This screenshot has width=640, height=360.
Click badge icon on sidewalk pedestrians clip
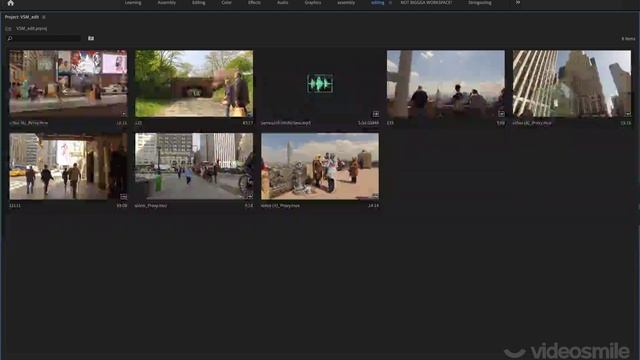(x=124, y=197)
